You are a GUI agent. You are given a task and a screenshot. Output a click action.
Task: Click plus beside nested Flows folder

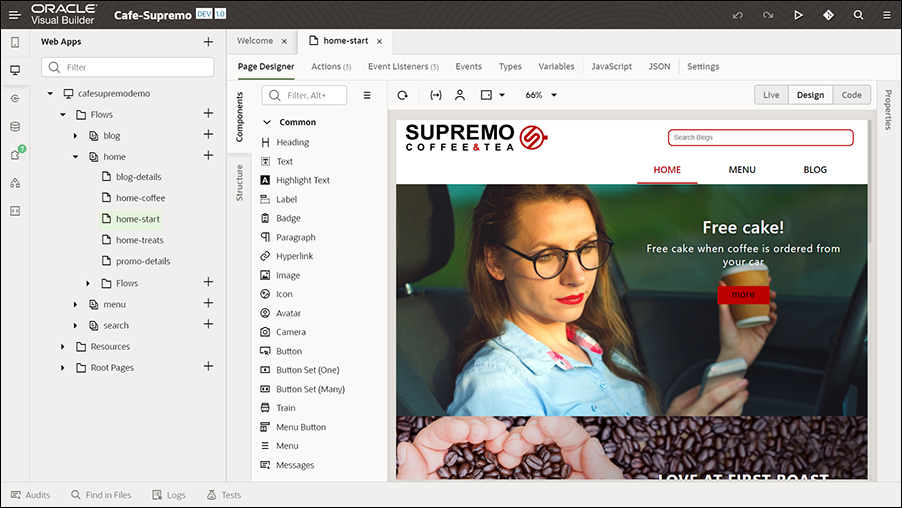coord(208,282)
